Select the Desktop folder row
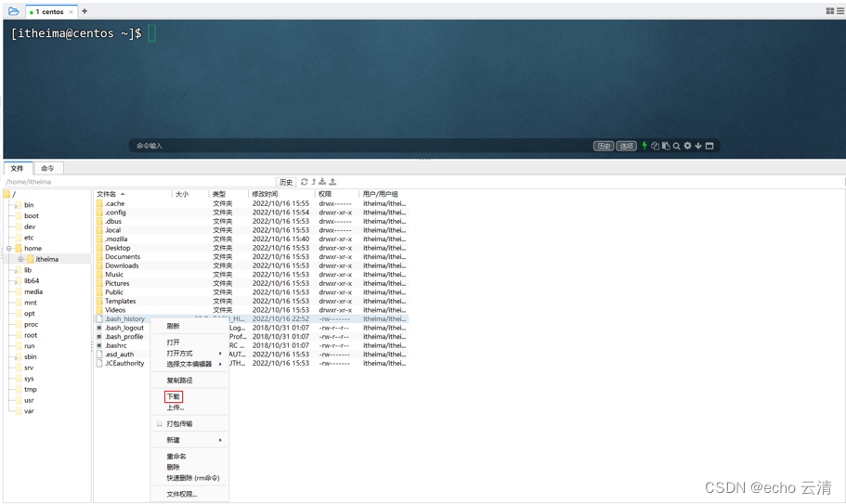Screen dimensions: 846x504 [x=252, y=248]
